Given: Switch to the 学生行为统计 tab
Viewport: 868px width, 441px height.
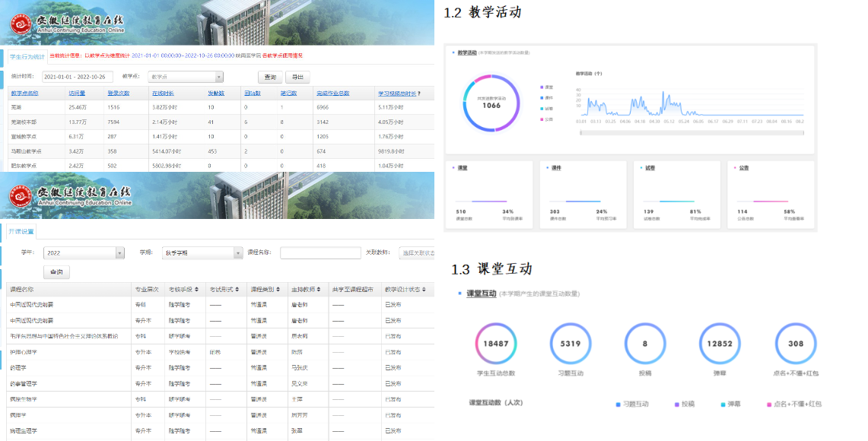Looking at the screenshot, I should (x=27, y=56).
